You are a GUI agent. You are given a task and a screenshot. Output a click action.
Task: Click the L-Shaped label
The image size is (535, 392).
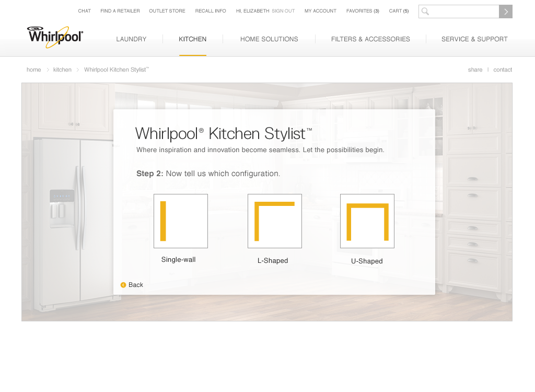(x=273, y=260)
